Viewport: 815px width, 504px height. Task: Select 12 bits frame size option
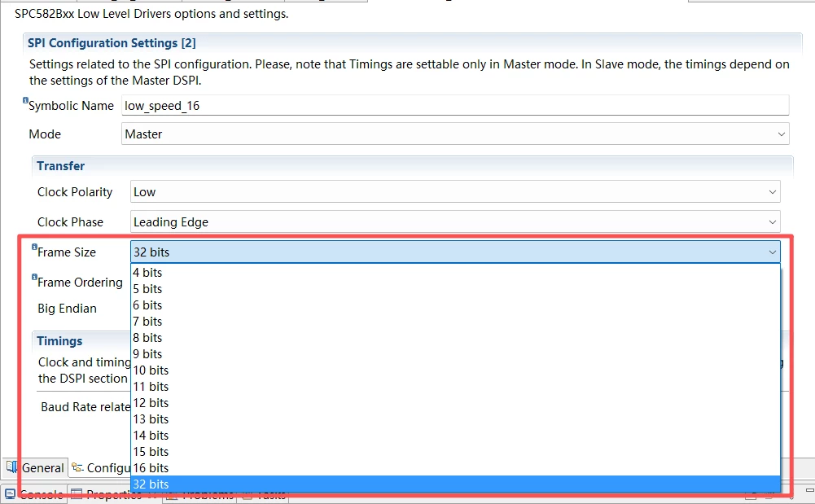[x=455, y=403]
